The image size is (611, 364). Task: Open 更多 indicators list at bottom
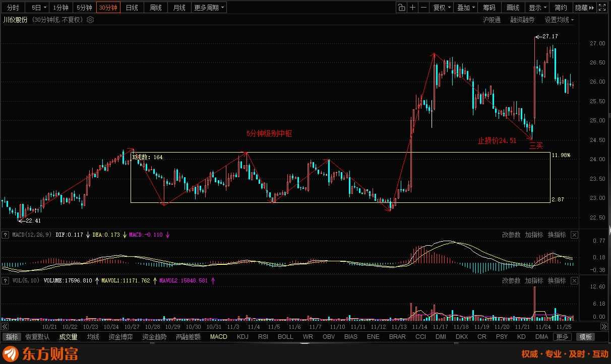tap(563, 337)
